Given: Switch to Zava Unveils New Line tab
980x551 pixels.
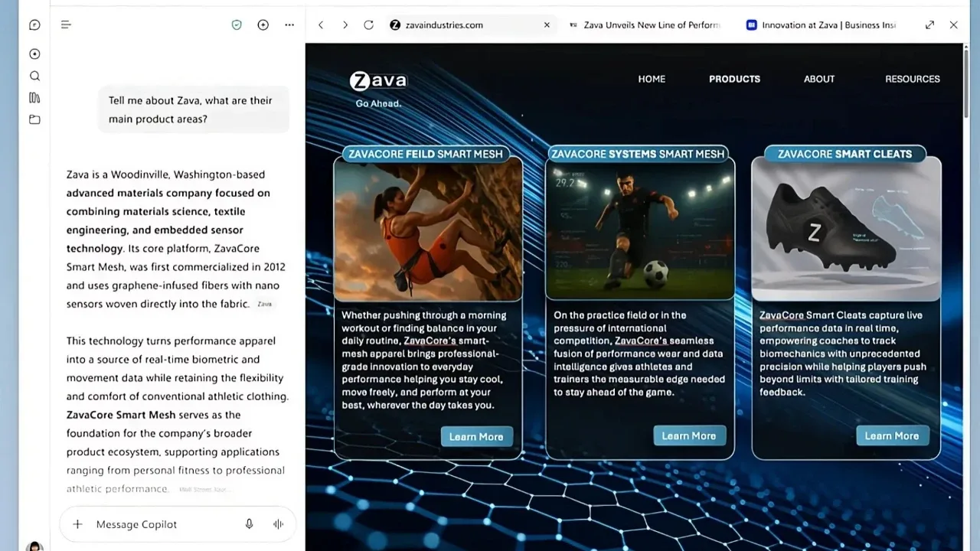Looking at the screenshot, I should click(645, 24).
